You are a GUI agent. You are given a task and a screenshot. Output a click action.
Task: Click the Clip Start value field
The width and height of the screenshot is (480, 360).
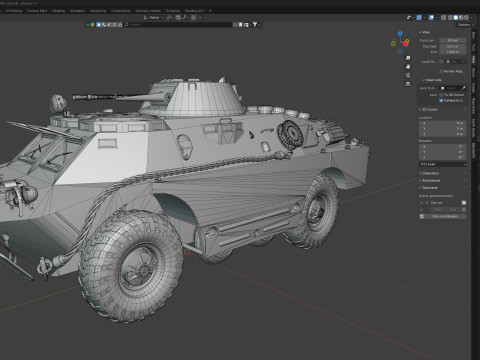click(453, 46)
